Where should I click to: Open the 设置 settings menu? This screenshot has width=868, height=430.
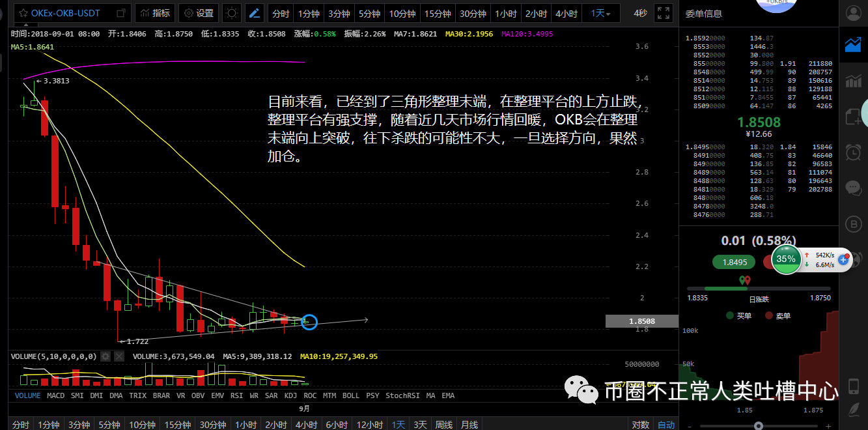tap(198, 13)
